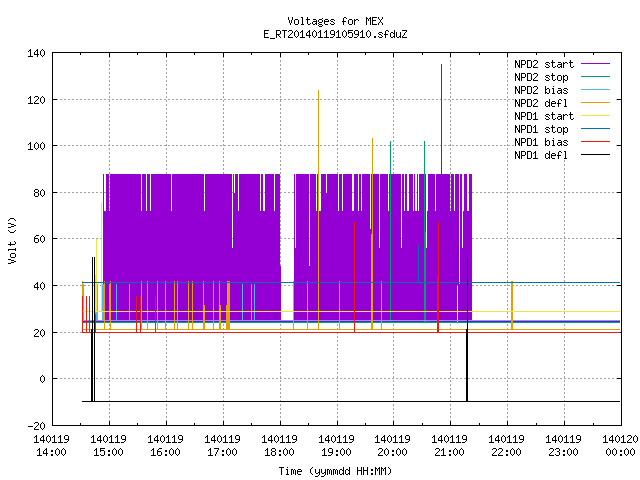Click the 'NPD2 bias' legend label
This screenshot has width=640, height=480.
[541, 90]
